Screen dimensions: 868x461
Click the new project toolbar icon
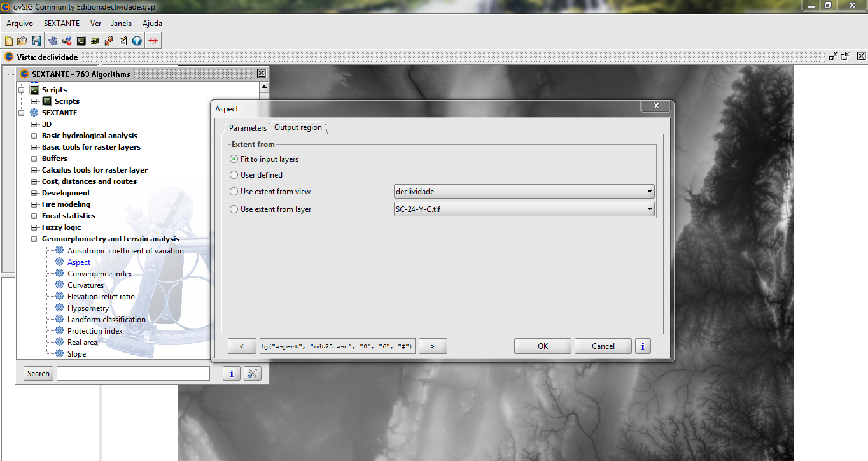(x=9, y=41)
